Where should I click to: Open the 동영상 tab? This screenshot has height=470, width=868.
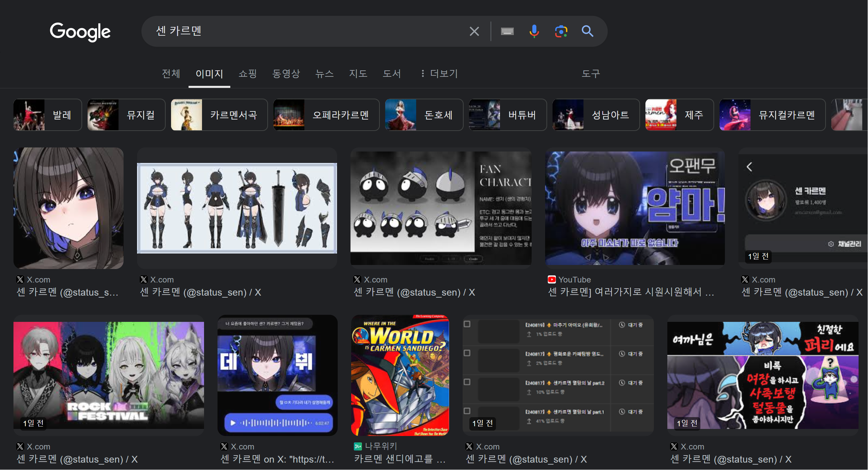(286, 73)
